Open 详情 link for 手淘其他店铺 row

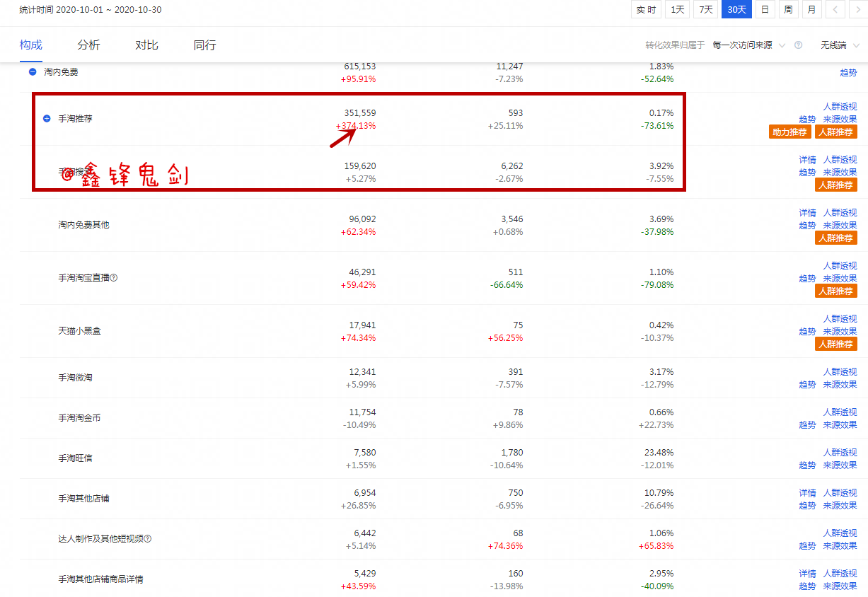click(x=807, y=493)
